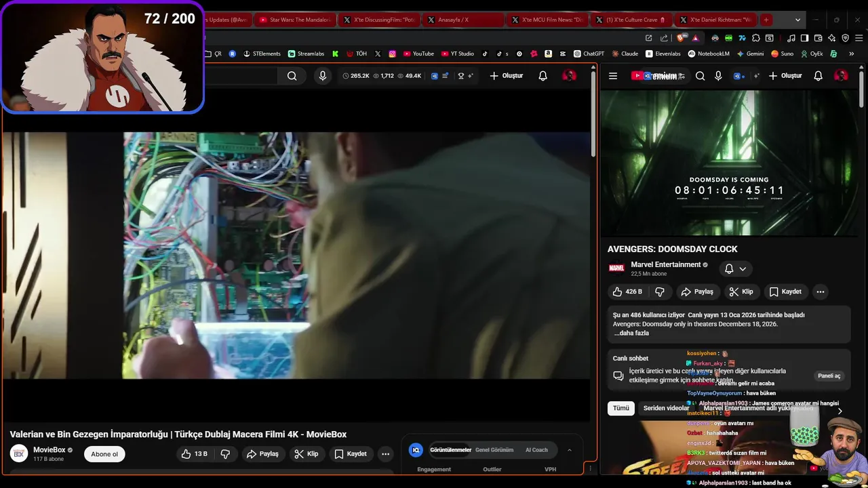868x488 pixels.
Task: Collapse the vidIQ stats panel chevron
Action: click(x=569, y=450)
